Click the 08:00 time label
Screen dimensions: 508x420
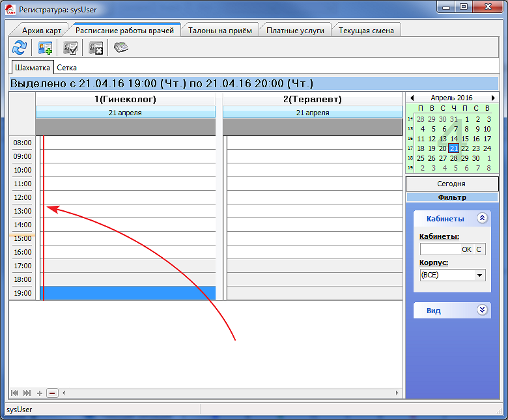coord(22,143)
